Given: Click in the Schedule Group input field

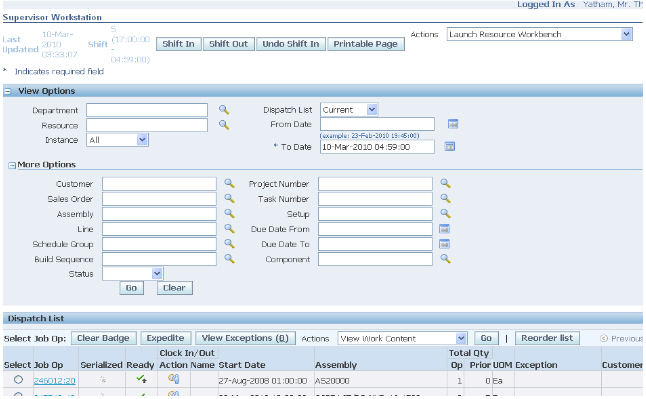Looking at the screenshot, I should click(x=159, y=244).
